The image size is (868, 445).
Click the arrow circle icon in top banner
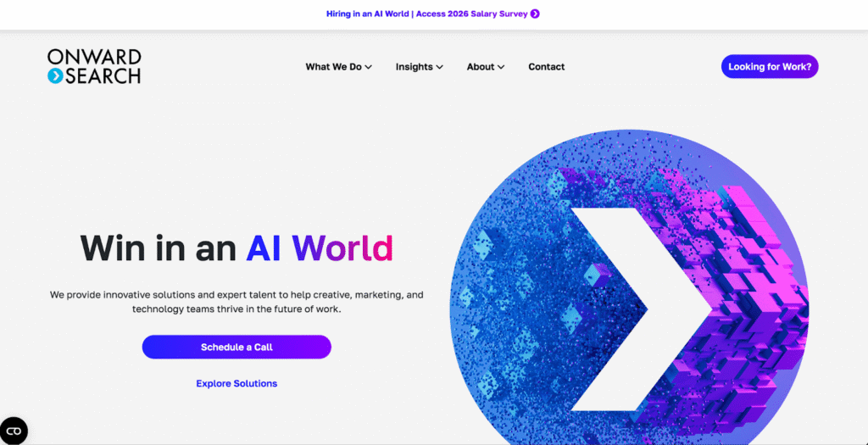(x=535, y=14)
